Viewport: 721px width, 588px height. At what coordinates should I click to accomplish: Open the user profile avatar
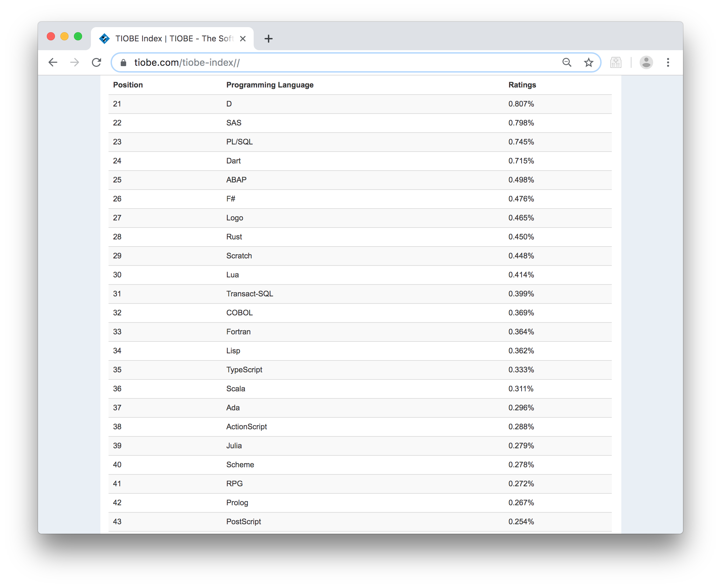pos(646,62)
